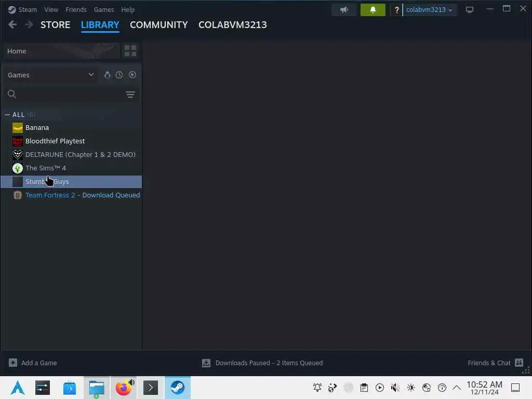Open the green notifications bell
The image size is (532, 399).
pyautogui.click(x=373, y=10)
